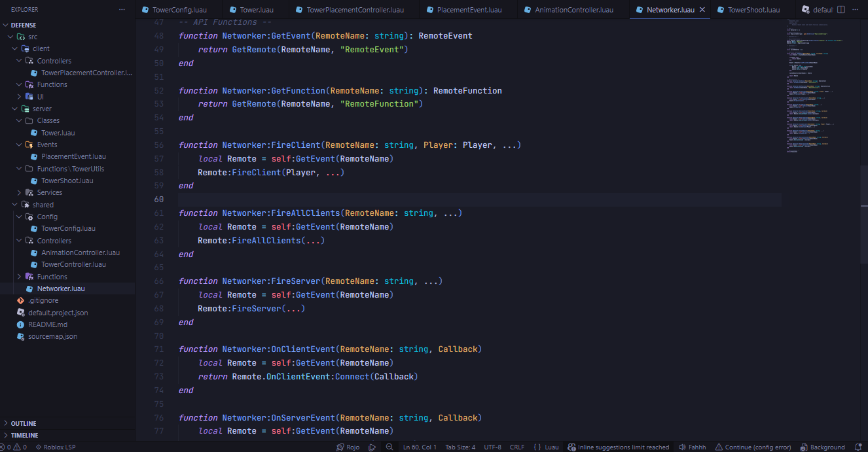Open notifications bell in status bar
This screenshot has width=868, height=452.
click(x=858, y=447)
